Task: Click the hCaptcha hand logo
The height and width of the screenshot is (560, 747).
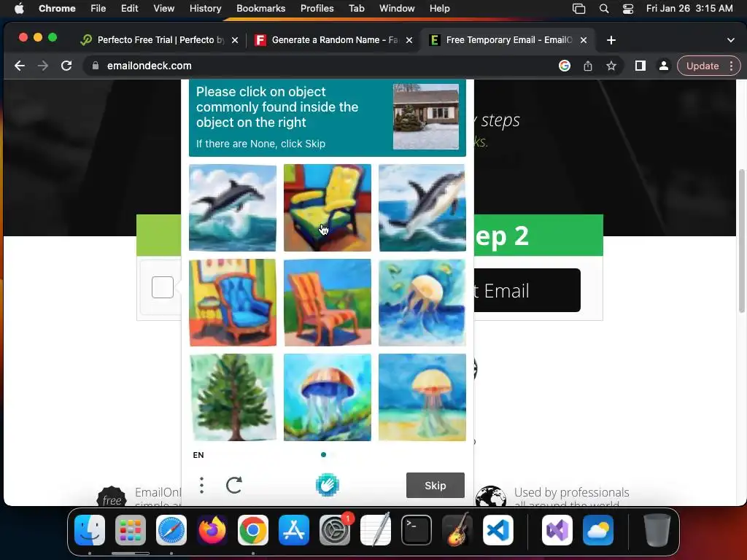Action: tap(328, 485)
